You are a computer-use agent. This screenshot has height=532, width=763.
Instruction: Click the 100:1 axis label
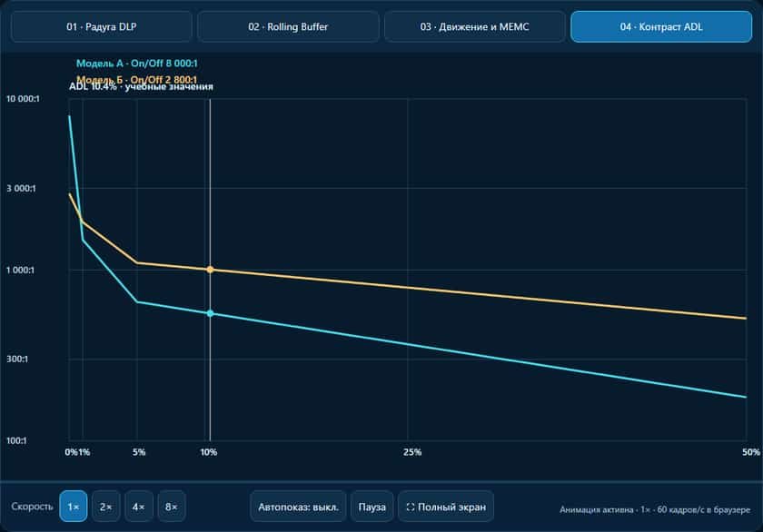click(16, 440)
